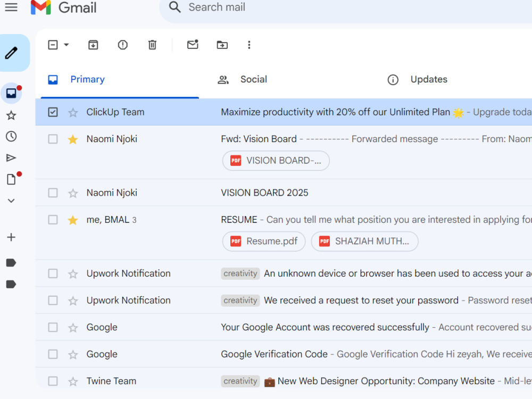Open the three-dot More options menu
532x399 pixels.
(x=249, y=45)
